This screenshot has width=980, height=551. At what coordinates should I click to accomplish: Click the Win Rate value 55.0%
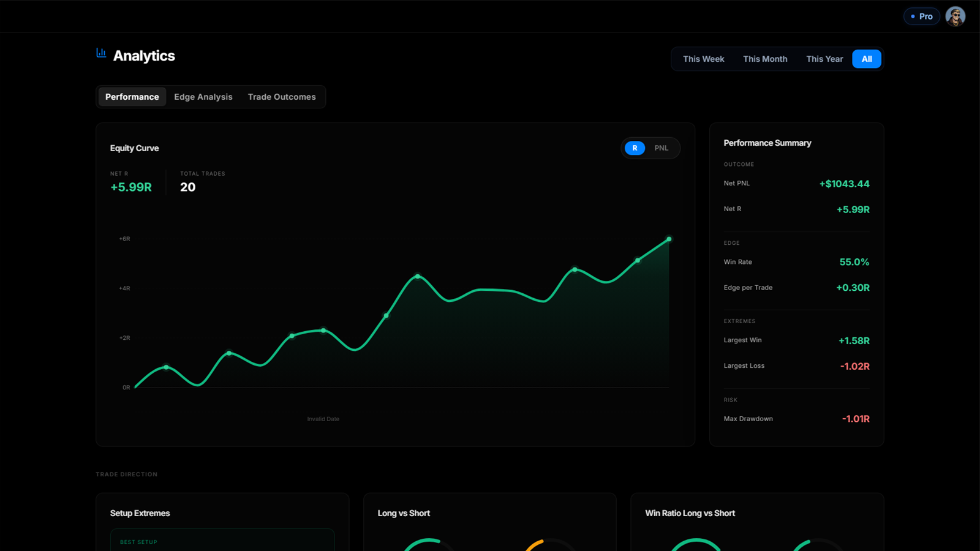pos(854,262)
